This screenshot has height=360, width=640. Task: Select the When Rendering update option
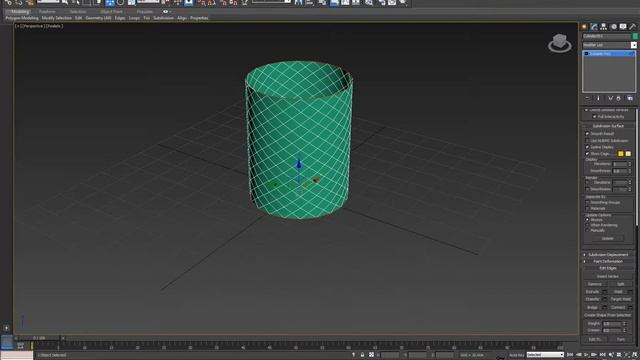pyautogui.click(x=587, y=225)
